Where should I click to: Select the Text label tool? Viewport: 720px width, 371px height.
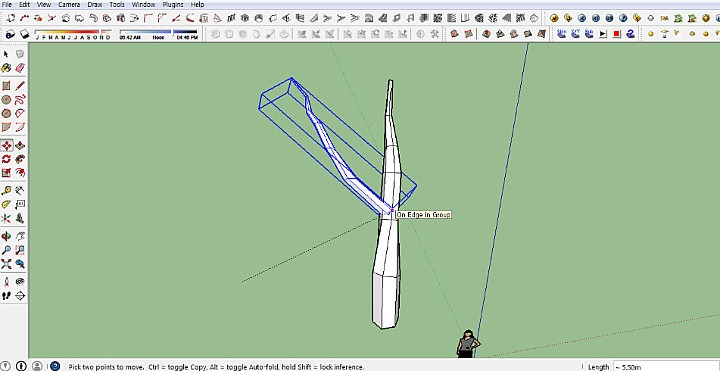[20, 204]
